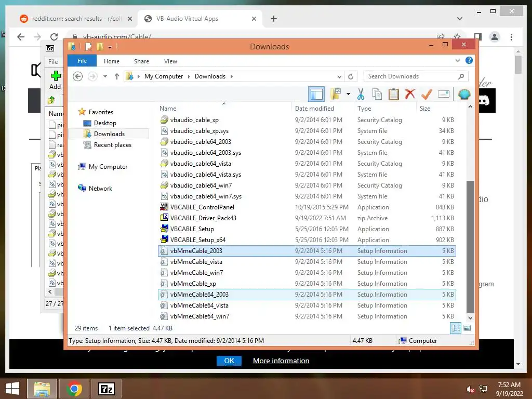532x399 pixels.
Task: Open the File menu in 7-Zip window
Action: click(x=53, y=61)
